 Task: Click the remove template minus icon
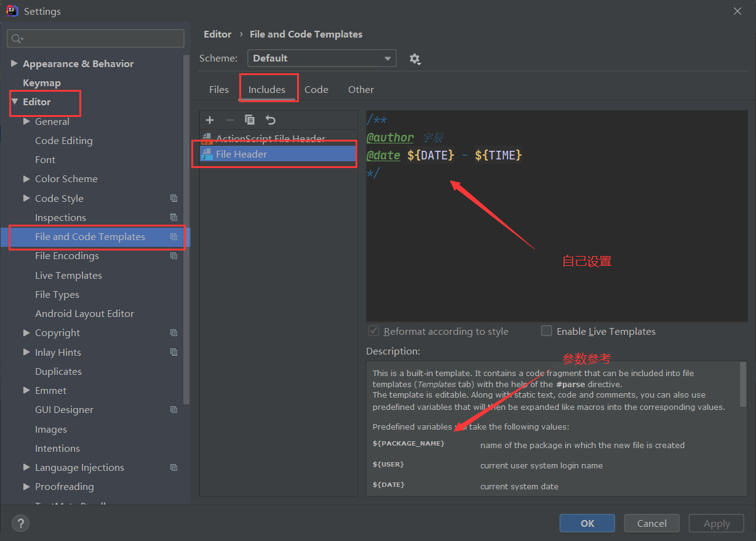coord(230,120)
